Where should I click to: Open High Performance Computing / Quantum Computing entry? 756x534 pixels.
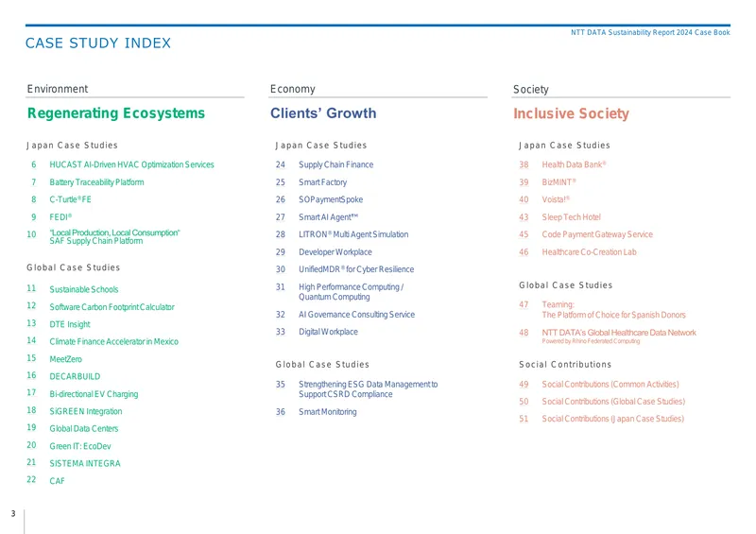pos(351,292)
